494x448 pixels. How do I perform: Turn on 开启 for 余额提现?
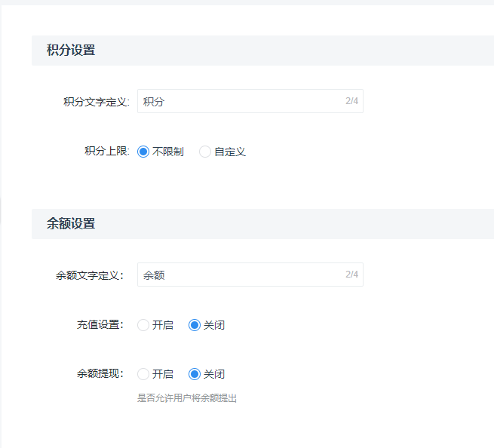pyautogui.click(x=143, y=374)
